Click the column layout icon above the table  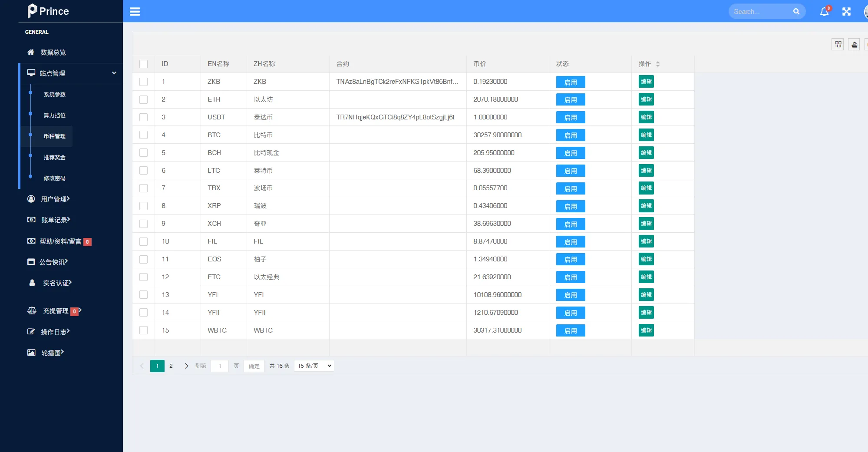(x=837, y=44)
